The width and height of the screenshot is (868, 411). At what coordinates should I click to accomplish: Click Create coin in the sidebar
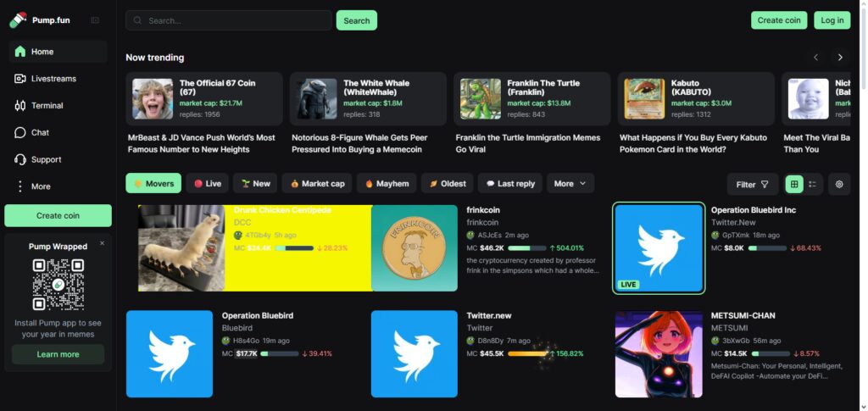click(58, 216)
